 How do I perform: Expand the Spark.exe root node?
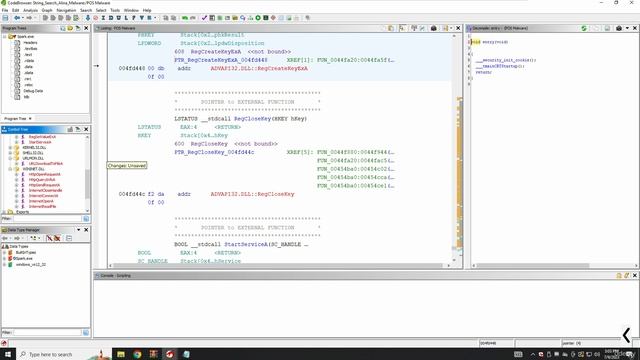[x=5, y=36]
